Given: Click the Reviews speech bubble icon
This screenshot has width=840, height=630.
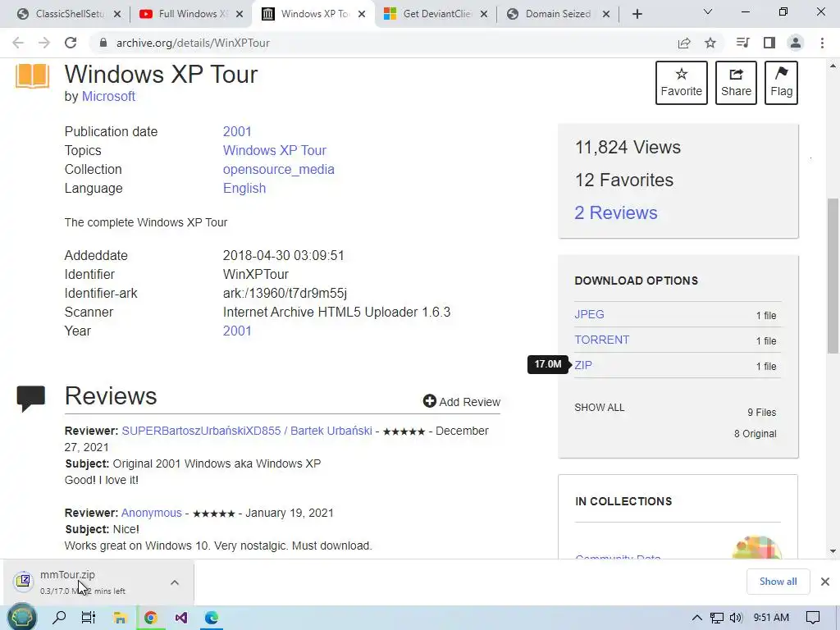Looking at the screenshot, I should (31, 398).
